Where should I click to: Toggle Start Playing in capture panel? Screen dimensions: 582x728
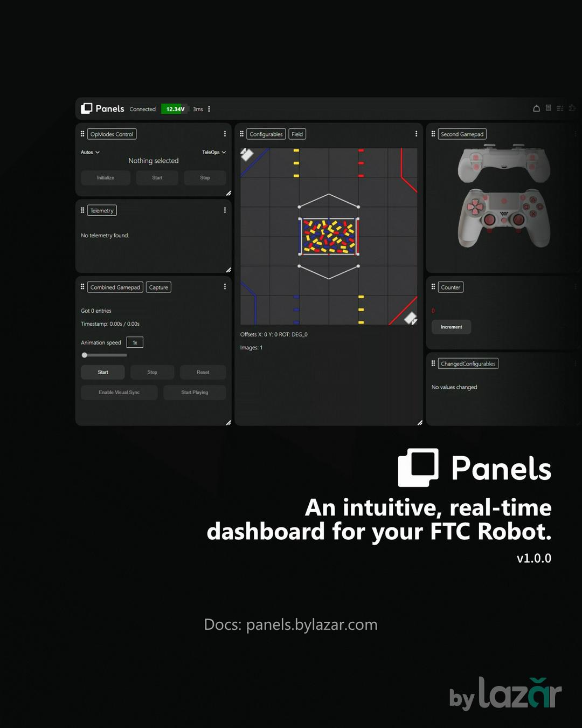[195, 393]
